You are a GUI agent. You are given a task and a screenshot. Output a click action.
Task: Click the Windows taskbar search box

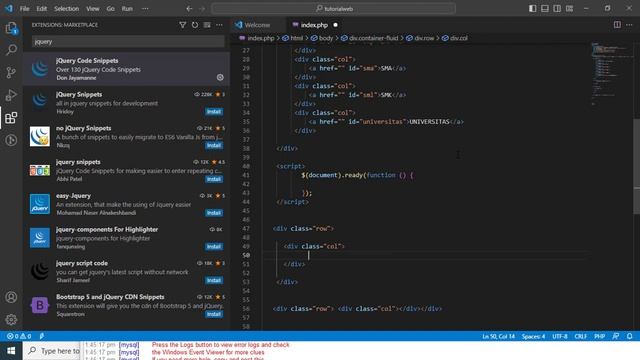coord(52,351)
